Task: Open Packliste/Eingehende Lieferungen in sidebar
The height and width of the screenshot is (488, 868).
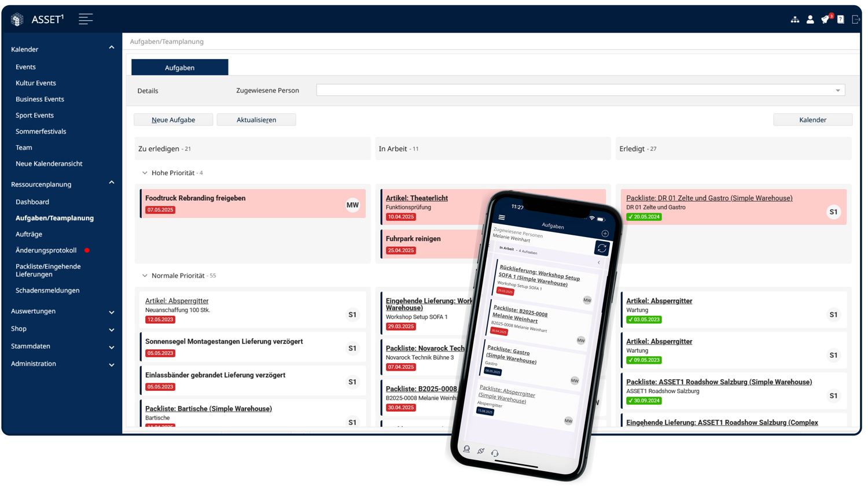Action: (x=48, y=270)
